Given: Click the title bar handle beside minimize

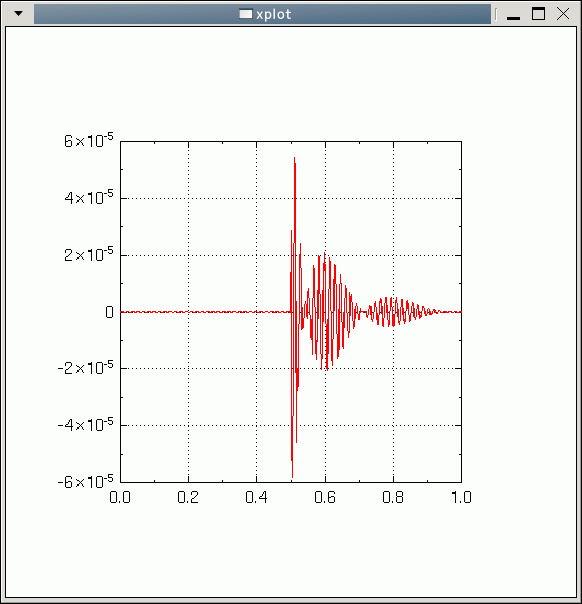Looking at the screenshot, I should point(496,14).
